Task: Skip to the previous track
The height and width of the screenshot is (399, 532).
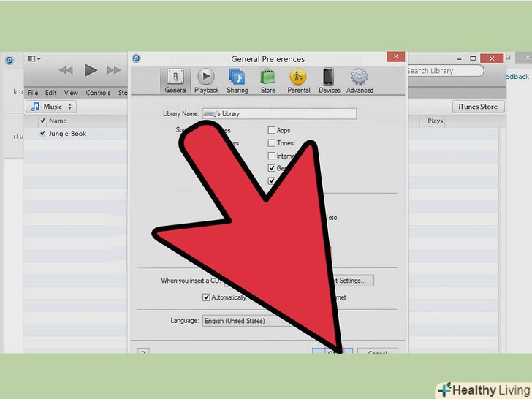Action: (x=66, y=70)
